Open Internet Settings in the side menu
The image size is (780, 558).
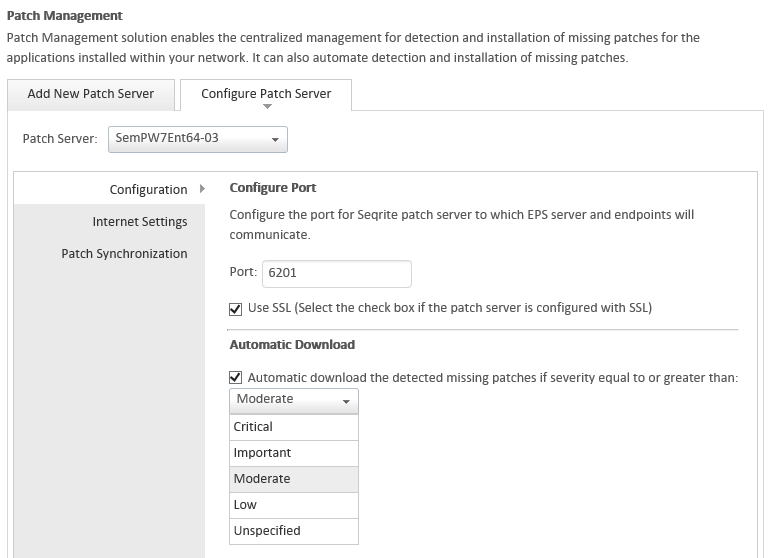(x=109, y=221)
